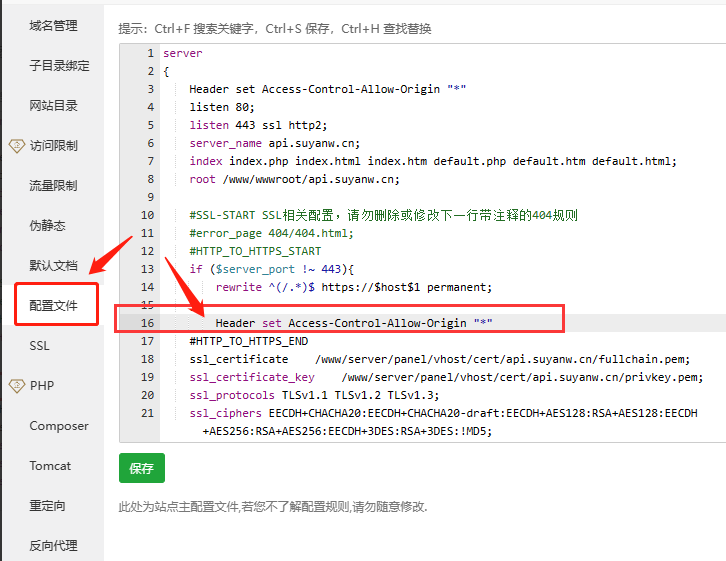Open the PHP settings tab
Viewport: 726px width, 561px height.
click(x=42, y=386)
